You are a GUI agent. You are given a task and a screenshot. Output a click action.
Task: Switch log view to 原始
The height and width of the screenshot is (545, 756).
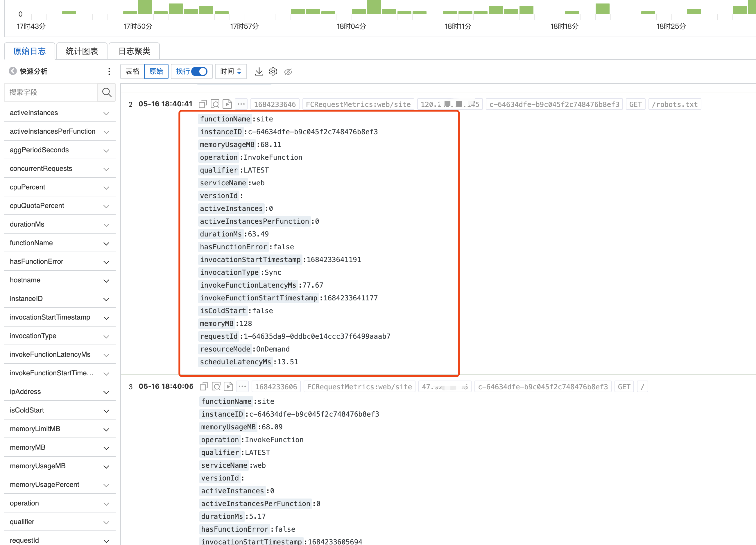pyautogui.click(x=156, y=71)
